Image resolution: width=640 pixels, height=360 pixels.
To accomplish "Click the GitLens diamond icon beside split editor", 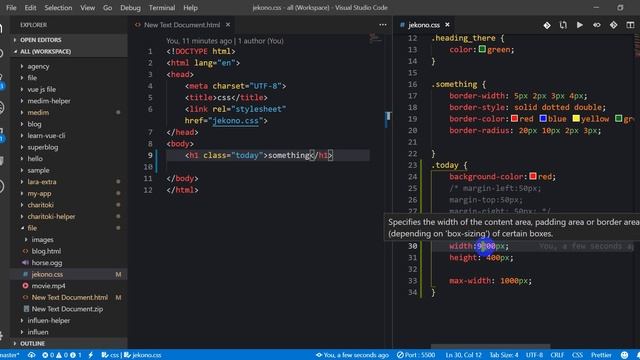I will [613, 25].
